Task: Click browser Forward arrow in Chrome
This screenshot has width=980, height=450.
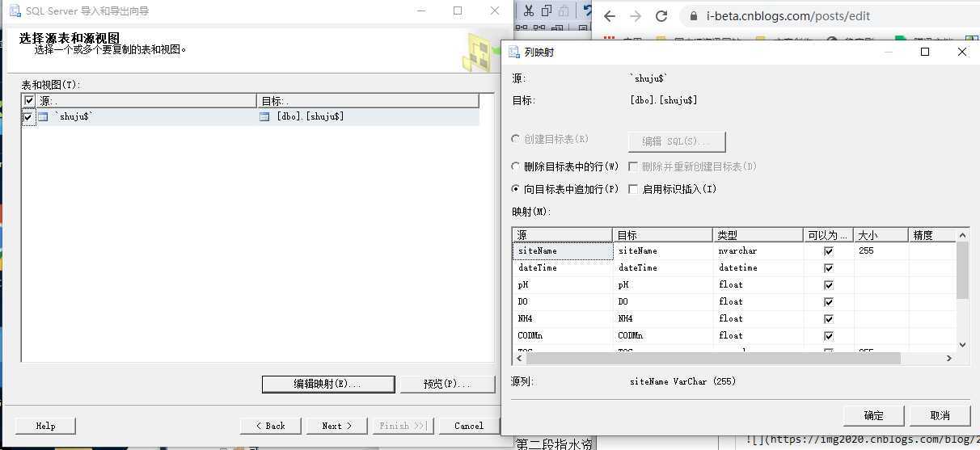Action: pos(636,16)
